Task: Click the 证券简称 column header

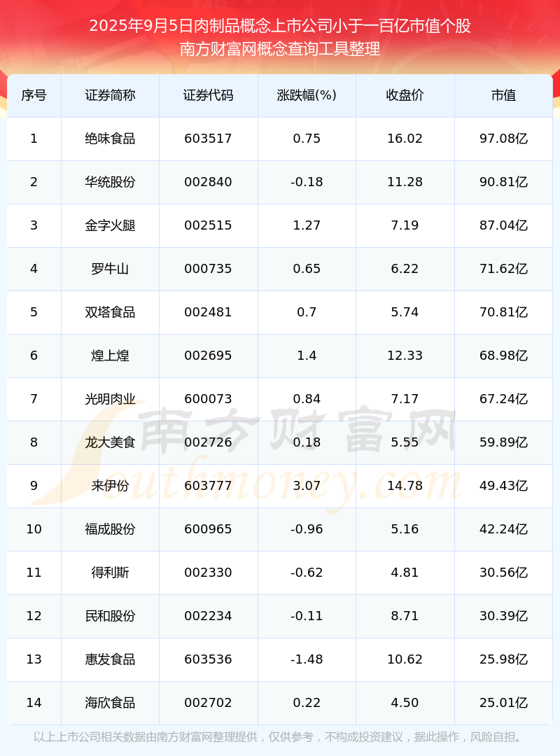Action: click(x=110, y=95)
